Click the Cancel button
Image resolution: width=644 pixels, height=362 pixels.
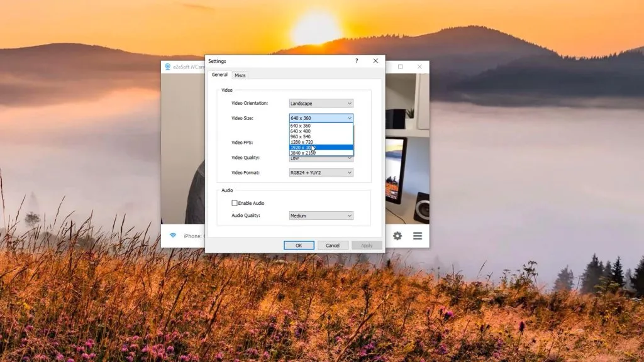pyautogui.click(x=332, y=246)
